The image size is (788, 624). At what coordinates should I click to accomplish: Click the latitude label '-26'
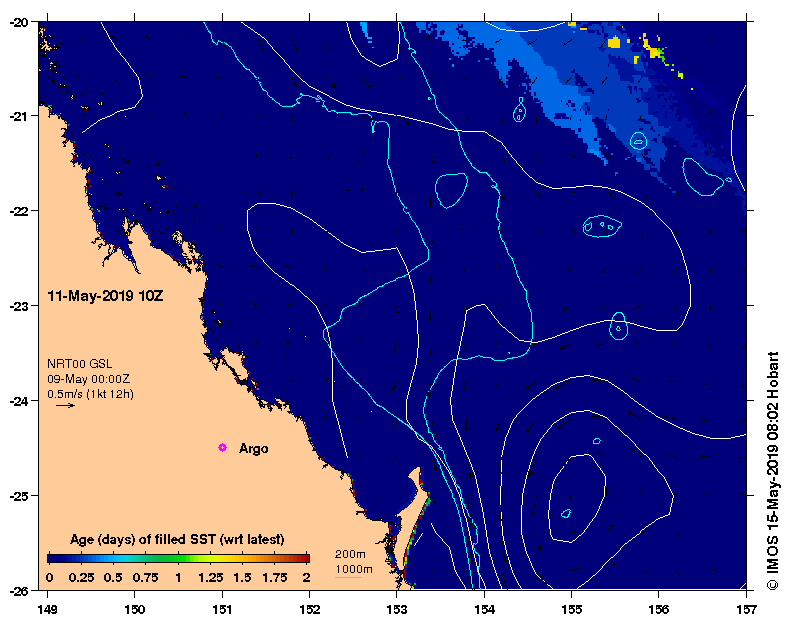pos(20,590)
